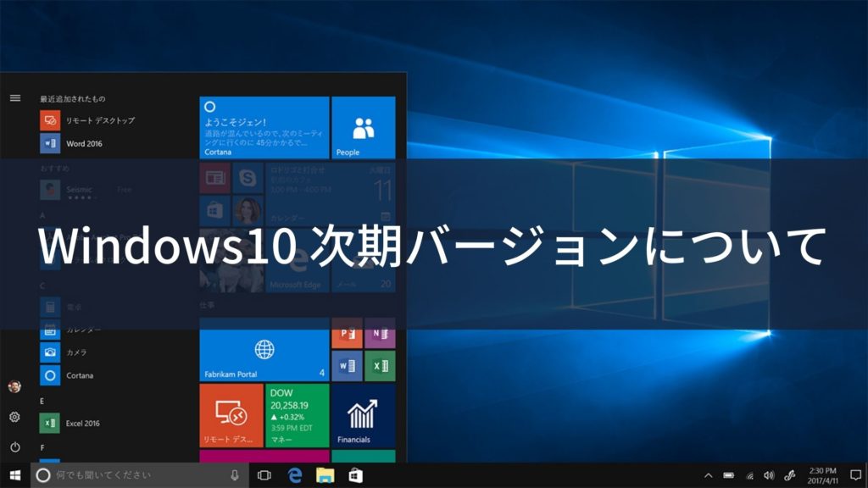Jump via the letter E group header
This screenshot has height=488, width=868.
coord(42,401)
